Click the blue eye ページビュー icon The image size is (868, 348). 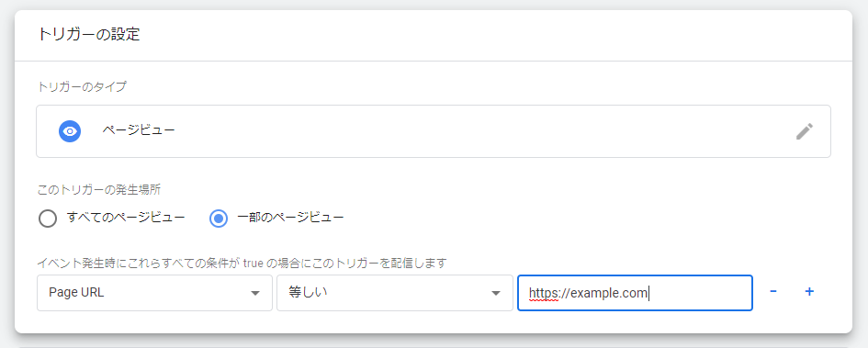(x=70, y=131)
